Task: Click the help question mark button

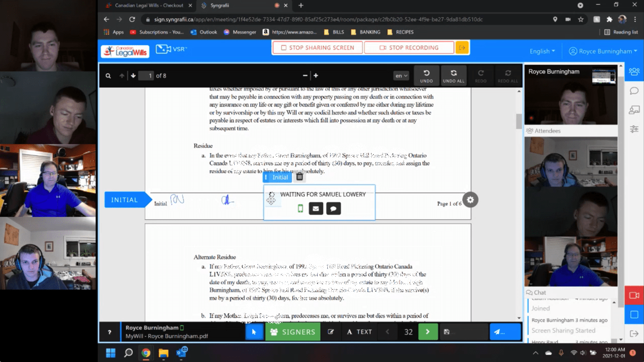Action: tap(109, 332)
